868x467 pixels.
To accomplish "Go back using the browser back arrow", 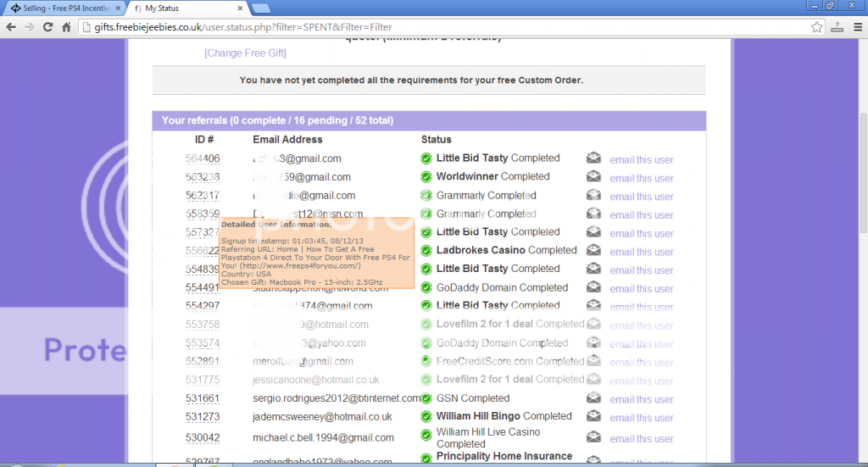I will 11,27.
